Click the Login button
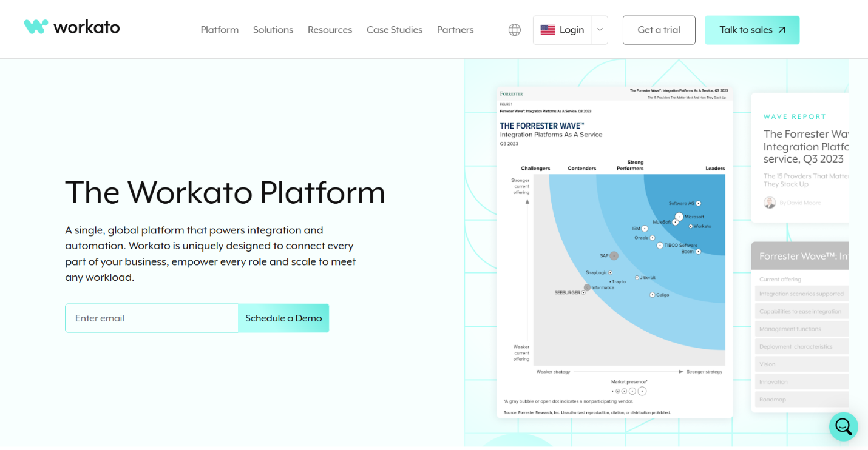This screenshot has width=868, height=450. click(x=562, y=30)
